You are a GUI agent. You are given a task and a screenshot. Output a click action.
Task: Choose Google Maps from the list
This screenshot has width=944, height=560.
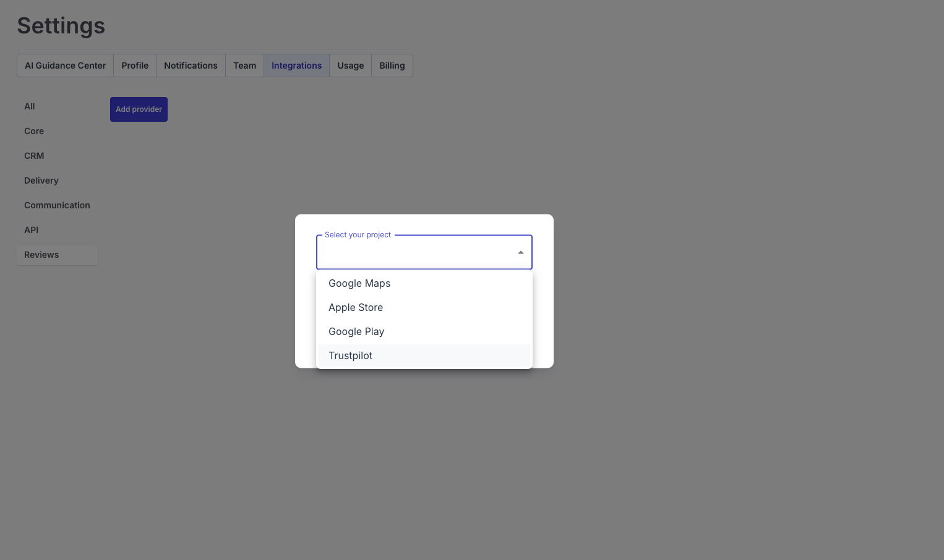click(424, 284)
